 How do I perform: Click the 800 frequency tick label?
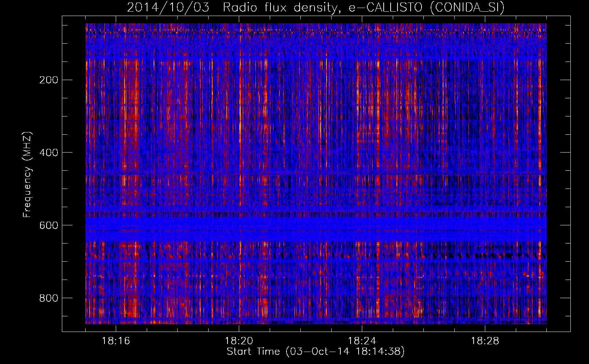point(48,298)
